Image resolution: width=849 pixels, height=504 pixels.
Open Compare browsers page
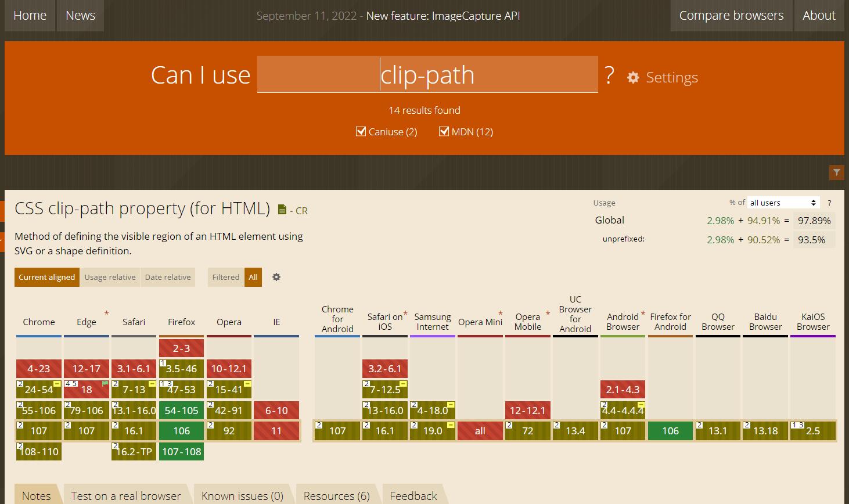[x=731, y=16]
